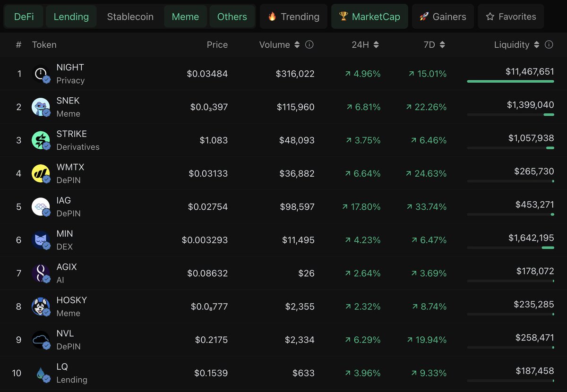Select the MarketCap tab
The height and width of the screenshot is (392, 567).
(x=369, y=17)
